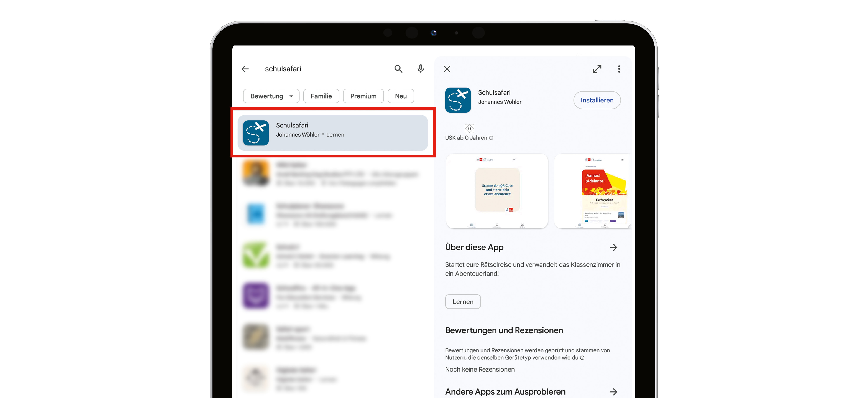The width and height of the screenshot is (868, 398).
Task: Tap the USK 0 rating badge
Action: click(469, 129)
